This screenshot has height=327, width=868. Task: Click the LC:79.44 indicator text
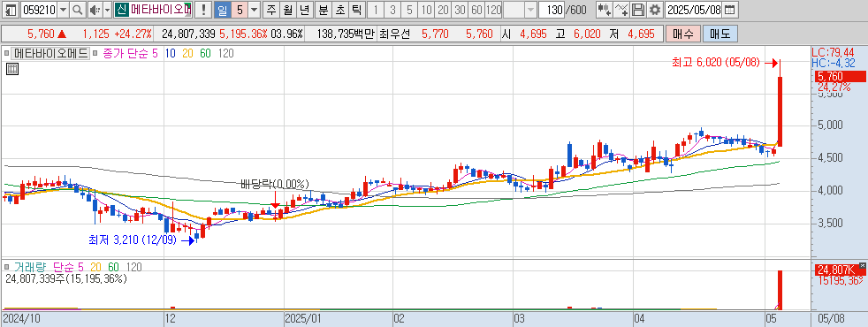click(834, 52)
